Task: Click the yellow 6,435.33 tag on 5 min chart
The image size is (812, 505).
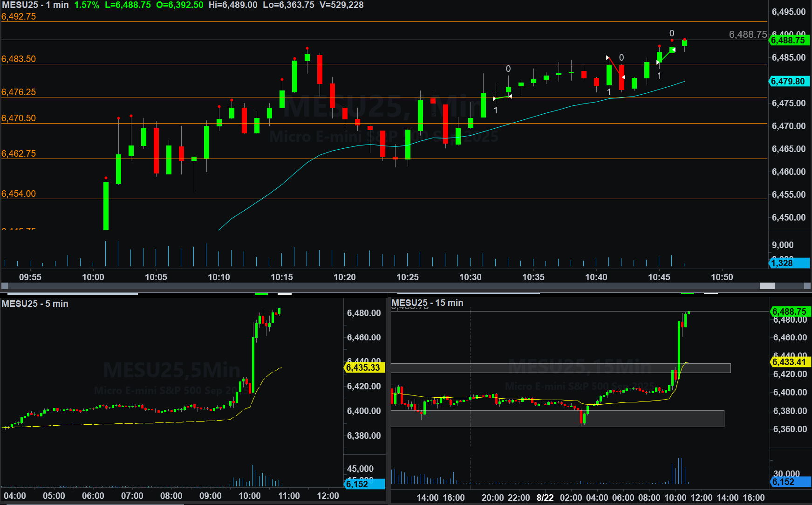Action: click(x=363, y=367)
